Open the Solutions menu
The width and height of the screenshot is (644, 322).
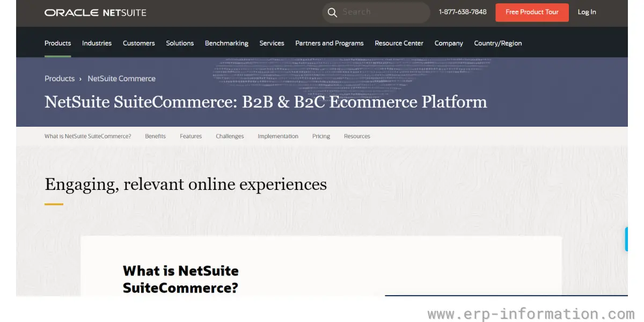click(x=180, y=43)
